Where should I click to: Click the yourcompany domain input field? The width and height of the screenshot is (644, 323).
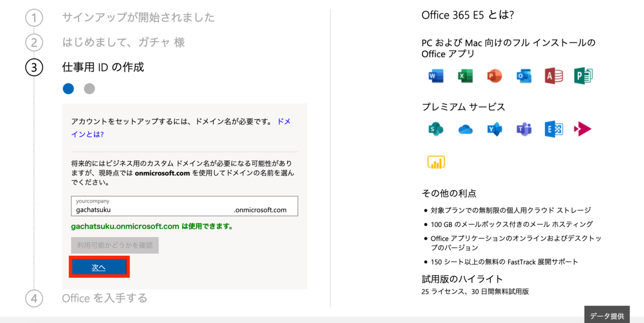click(x=184, y=206)
